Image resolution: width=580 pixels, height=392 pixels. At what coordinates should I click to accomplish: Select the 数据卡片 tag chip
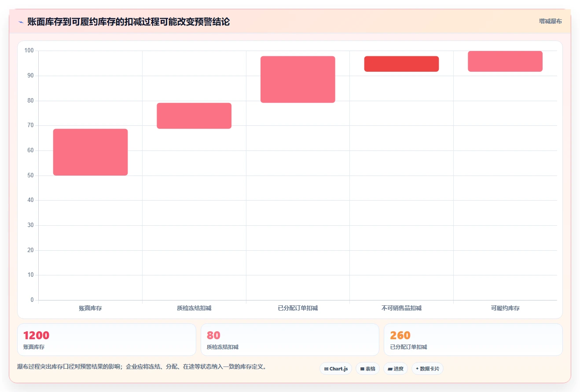(427, 369)
